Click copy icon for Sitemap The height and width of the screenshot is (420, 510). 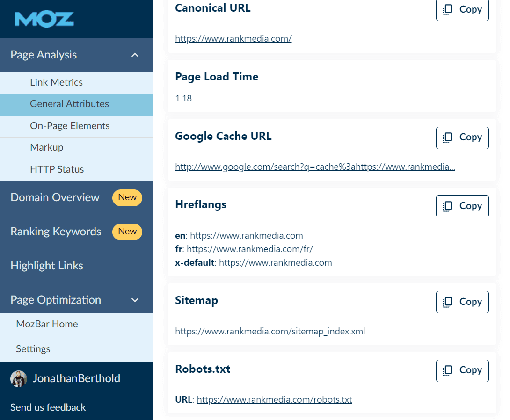coord(448,302)
